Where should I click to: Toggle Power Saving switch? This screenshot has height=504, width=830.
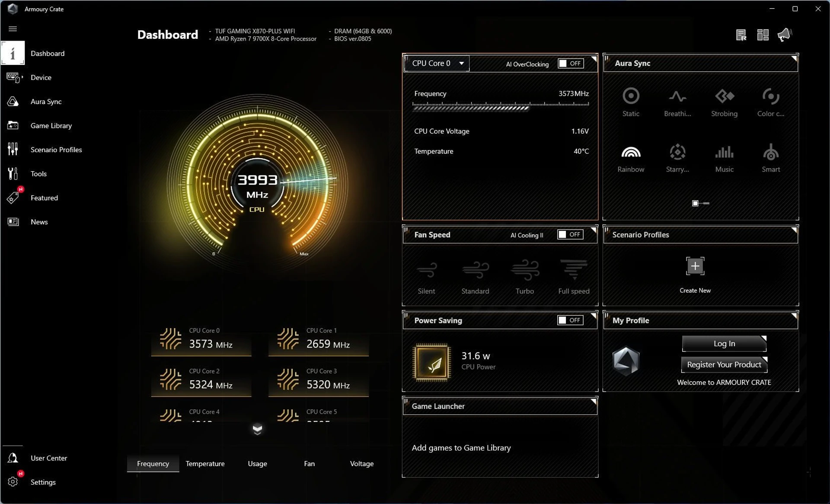pyautogui.click(x=570, y=320)
